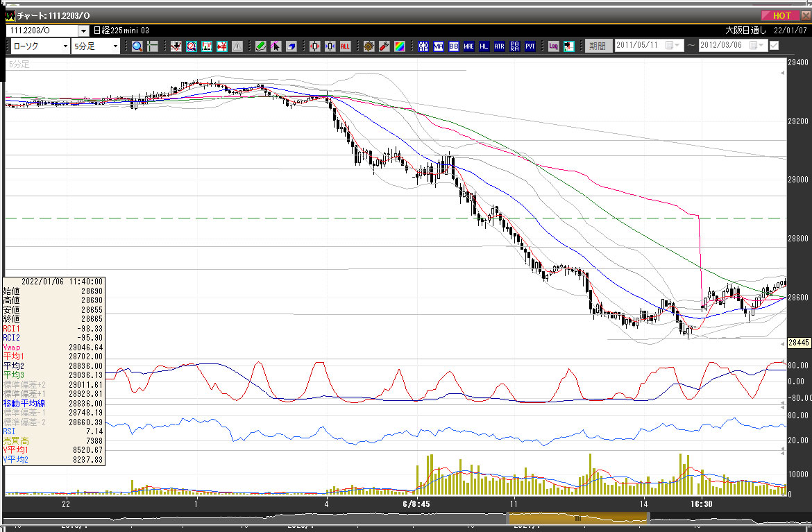Click the yen arrow icon
The width and height of the screenshot is (812, 532).
[x=222, y=46]
